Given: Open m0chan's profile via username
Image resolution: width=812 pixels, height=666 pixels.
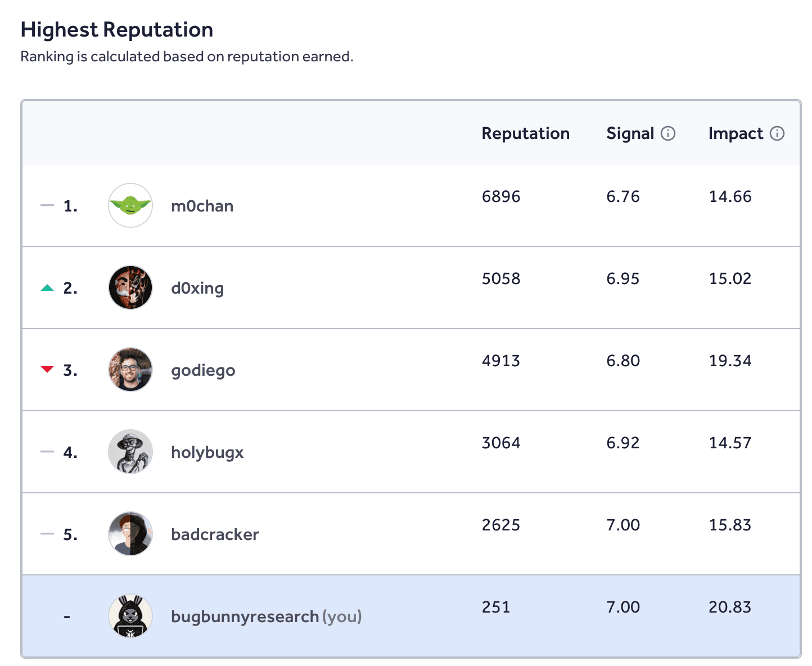Looking at the screenshot, I should coord(202,205).
